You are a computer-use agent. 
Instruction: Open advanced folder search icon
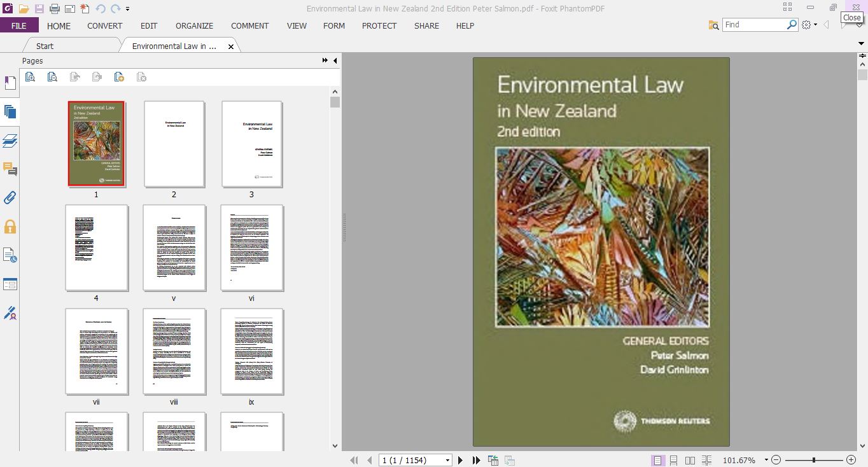coord(714,25)
